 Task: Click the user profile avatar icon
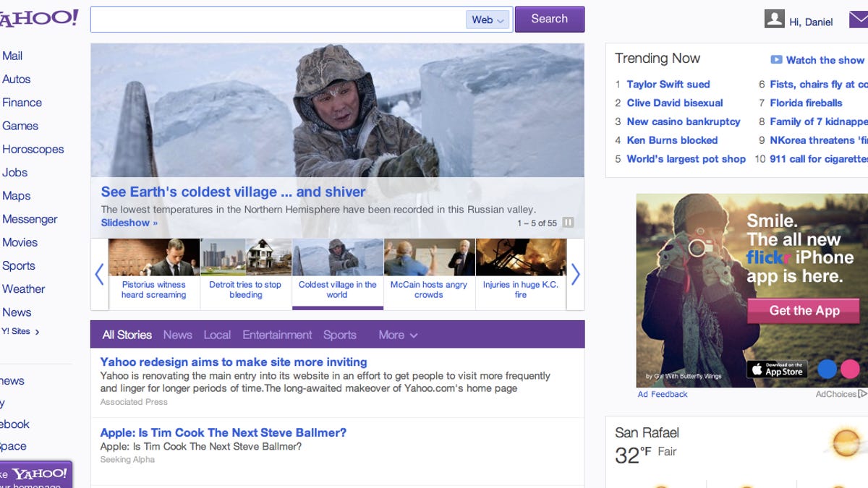(774, 20)
